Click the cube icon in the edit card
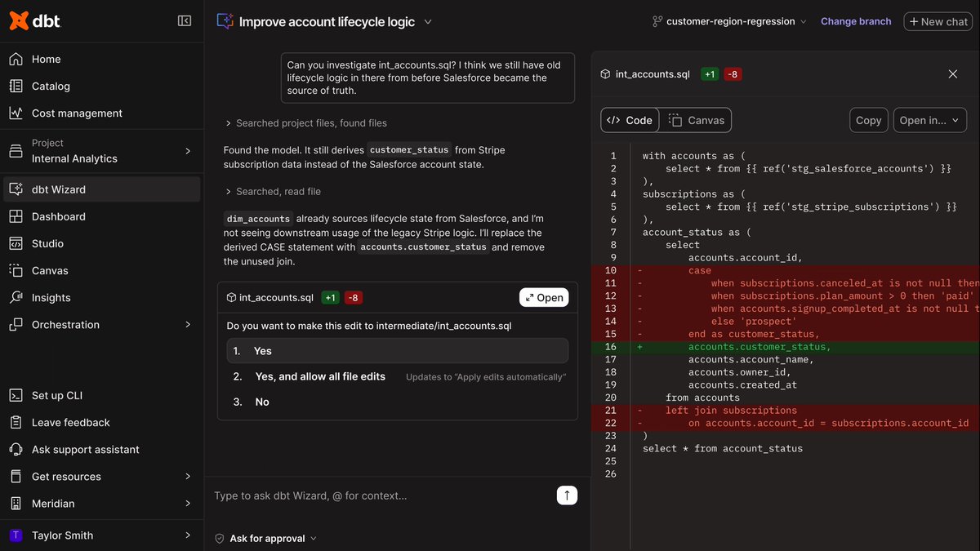The height and width of the screenshot is (551, 980). click(232, 297)
